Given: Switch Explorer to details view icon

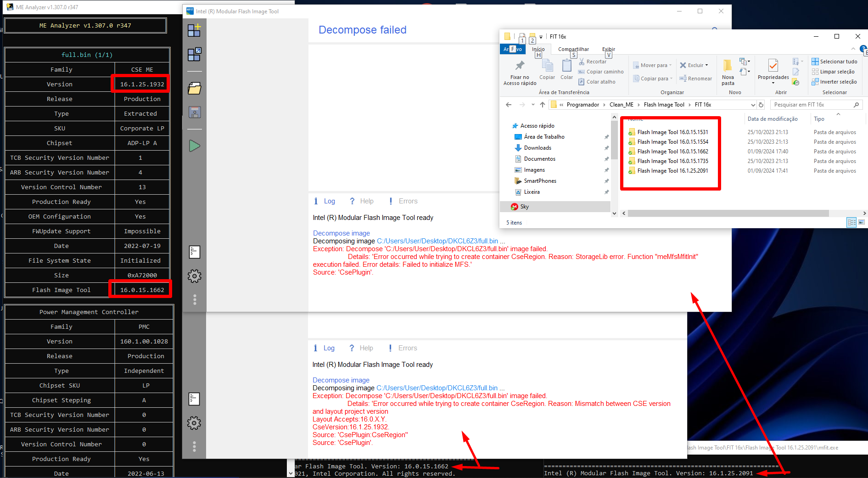Looking at the screenshot, I should pos(852,222).
